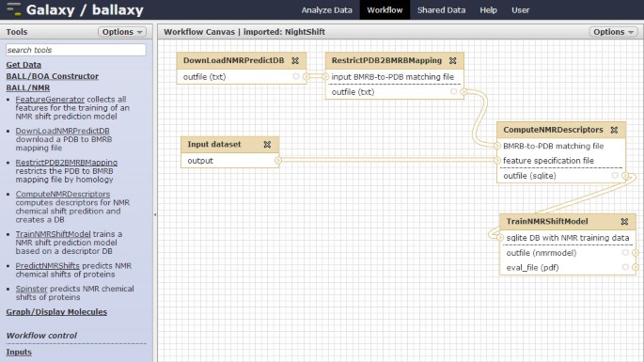Remove the TrainNMRShiftModel node with its X icon
The width and height of the screenshot is (644, 362).
pyautogui.click(x=624, y=222)
